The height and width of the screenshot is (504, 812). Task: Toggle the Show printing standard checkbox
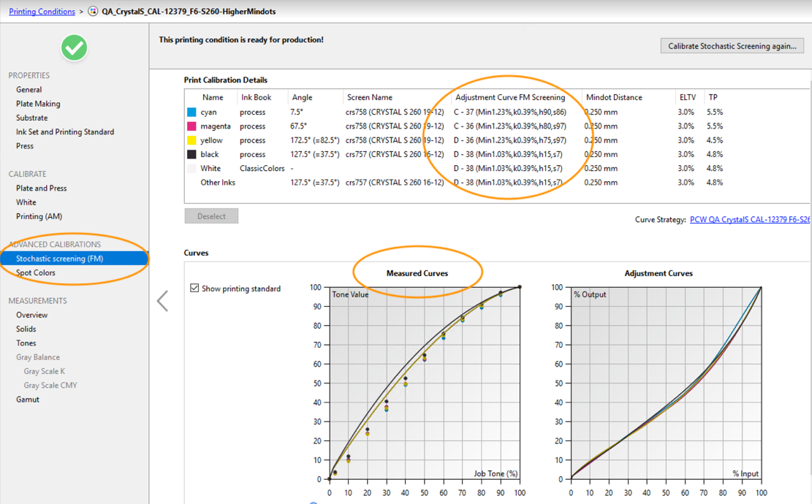click(x=194, y=289)
